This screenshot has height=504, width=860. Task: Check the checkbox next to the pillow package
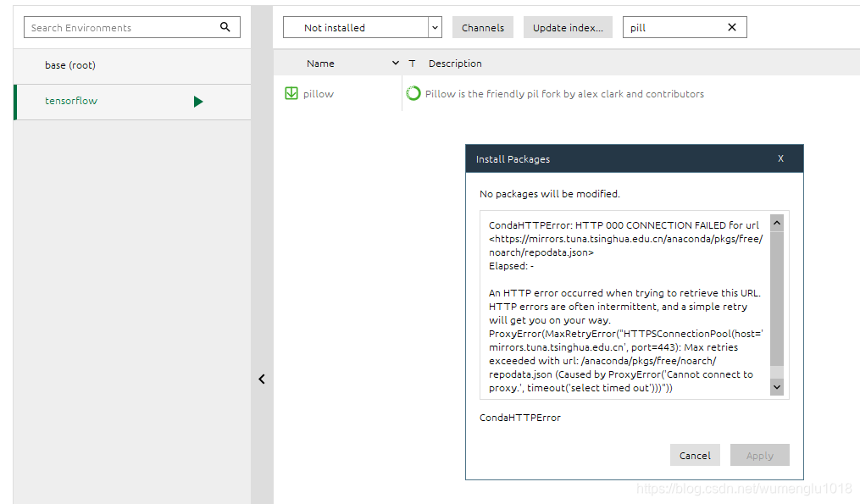(292, 93)
